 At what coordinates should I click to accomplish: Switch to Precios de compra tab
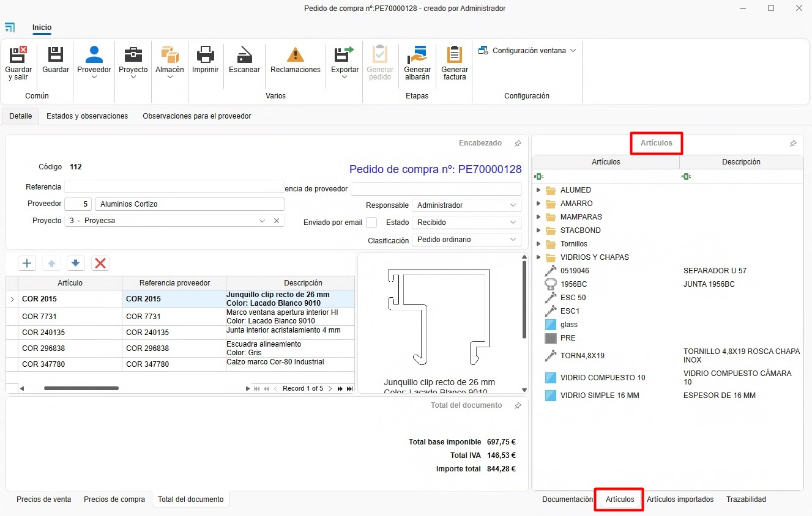[114, 499]
